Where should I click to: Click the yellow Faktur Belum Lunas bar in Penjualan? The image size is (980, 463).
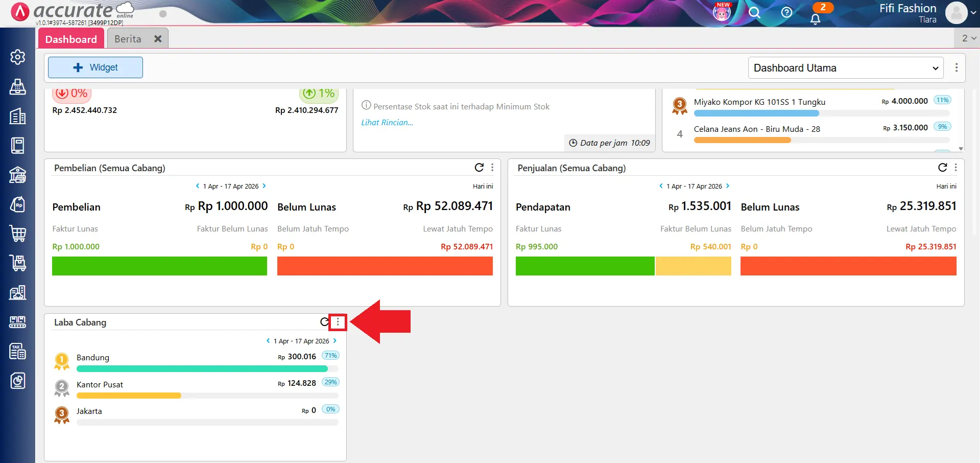point(694,266)
